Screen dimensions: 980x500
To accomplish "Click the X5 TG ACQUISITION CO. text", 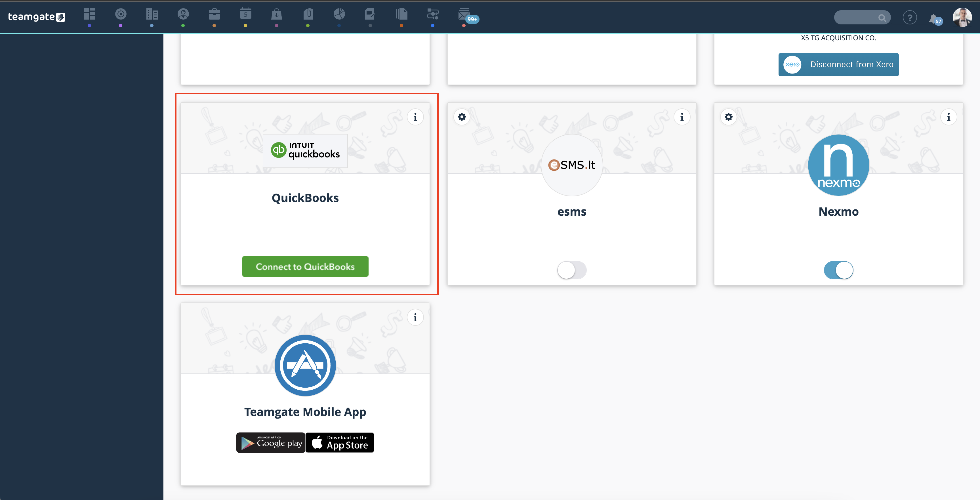I will [838, 38].
